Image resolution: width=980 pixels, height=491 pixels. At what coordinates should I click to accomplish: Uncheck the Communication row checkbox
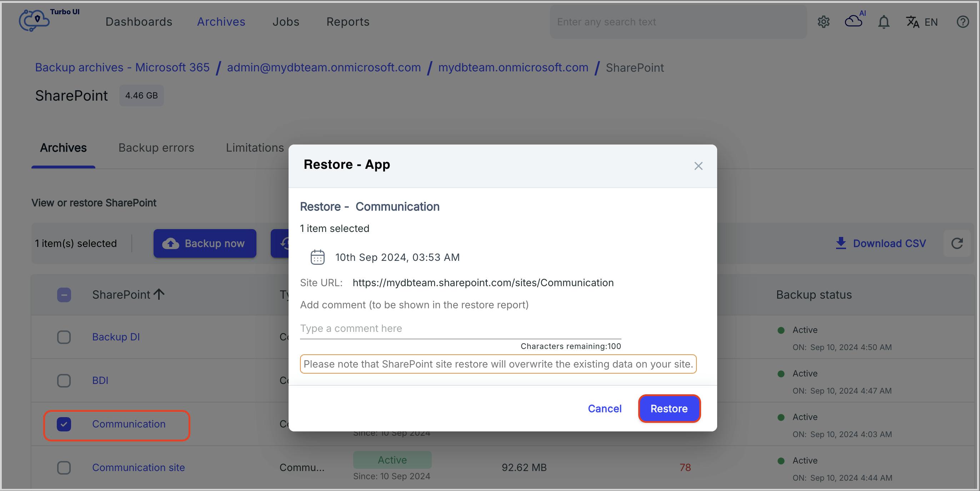pyautogui.click(x=64, y=424)
